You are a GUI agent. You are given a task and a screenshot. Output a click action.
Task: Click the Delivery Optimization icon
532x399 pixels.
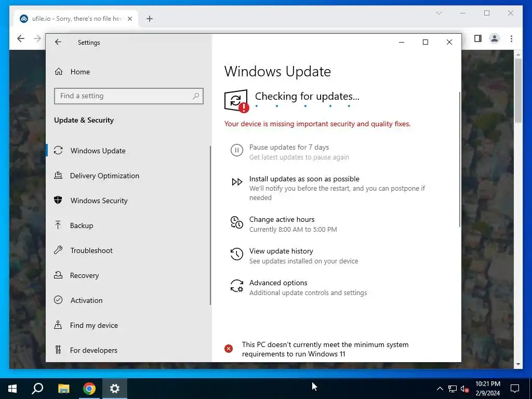click(58, 176)
